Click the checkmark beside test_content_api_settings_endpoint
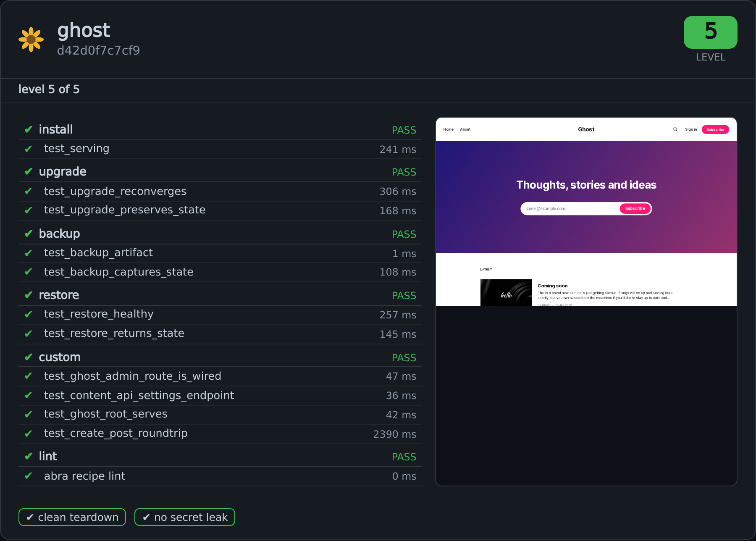The image size is (756, 541). (x=29, y=395)
